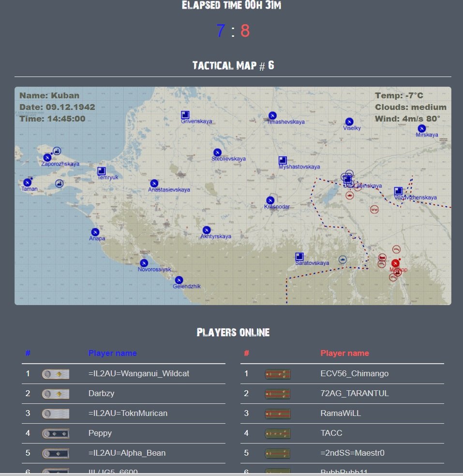Viewport: 463px width, 476px height.
Task: Click the "Temp: -7°C" weather label
Action: tap(399, 95)
